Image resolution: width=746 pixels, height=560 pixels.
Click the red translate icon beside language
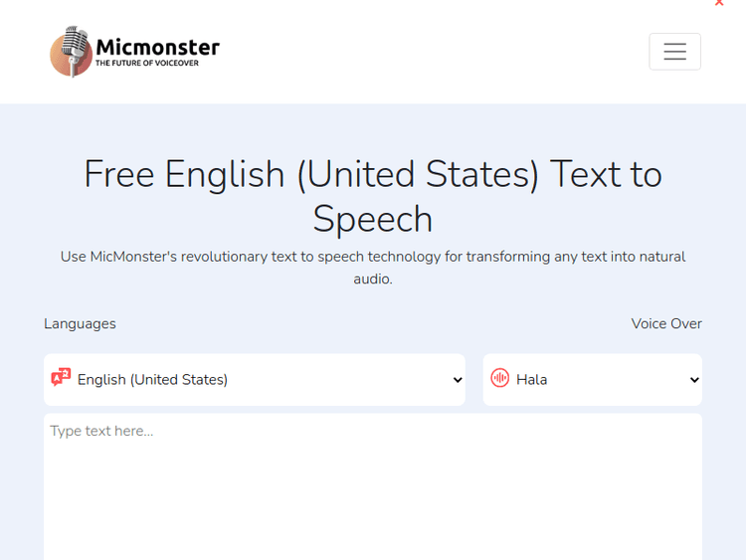point(61,378)
